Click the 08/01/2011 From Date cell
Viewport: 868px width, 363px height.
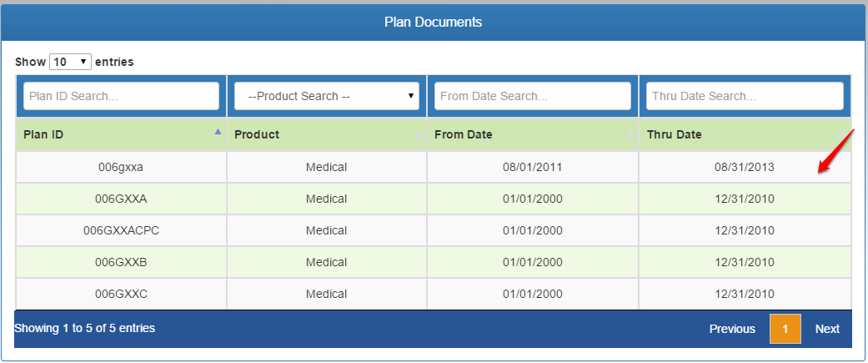(x=533, y=167)
